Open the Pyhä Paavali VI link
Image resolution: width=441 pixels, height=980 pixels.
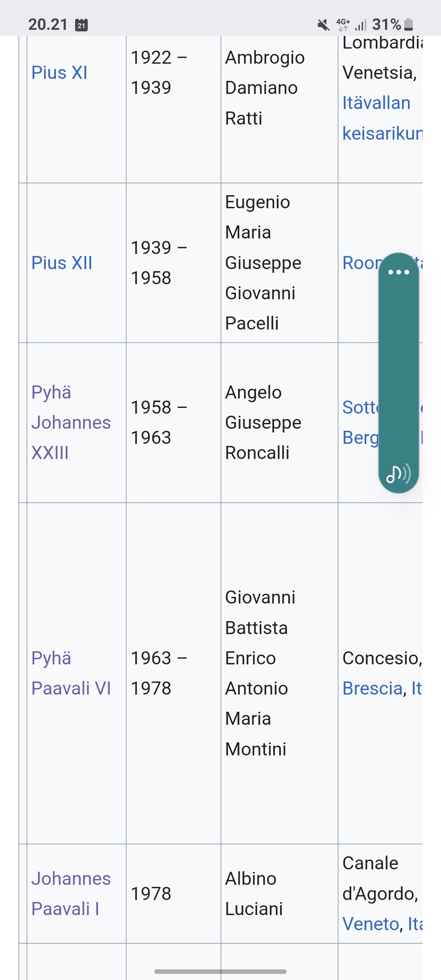[71, 673]
